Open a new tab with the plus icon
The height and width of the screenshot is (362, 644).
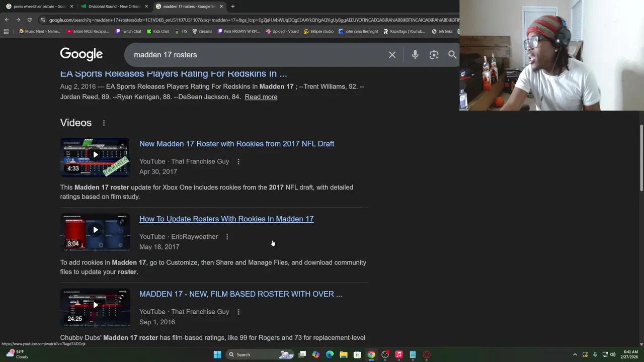[x=232, y=6]
